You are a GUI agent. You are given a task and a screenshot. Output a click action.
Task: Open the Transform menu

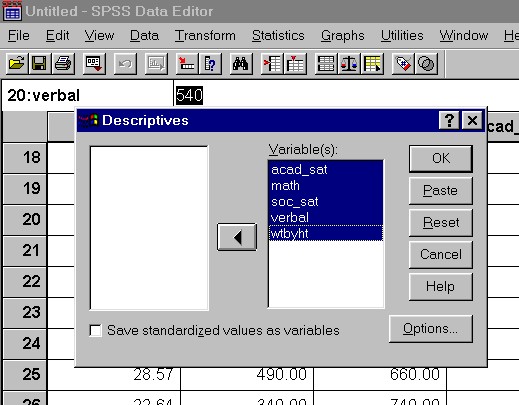205,35
